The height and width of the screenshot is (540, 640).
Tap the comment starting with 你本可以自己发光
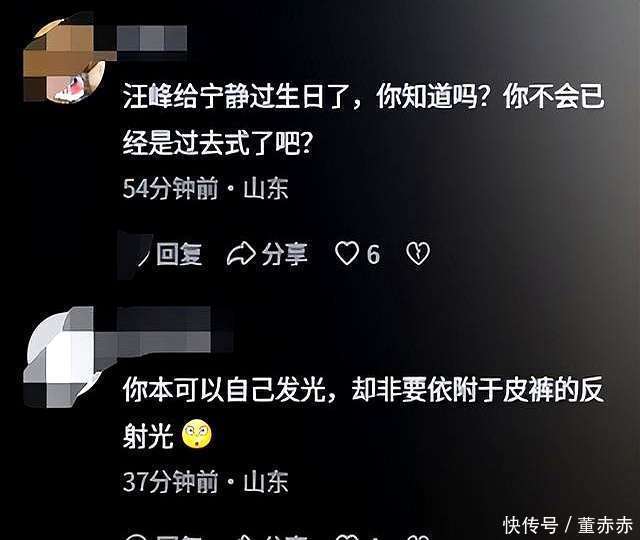point(362,412)
